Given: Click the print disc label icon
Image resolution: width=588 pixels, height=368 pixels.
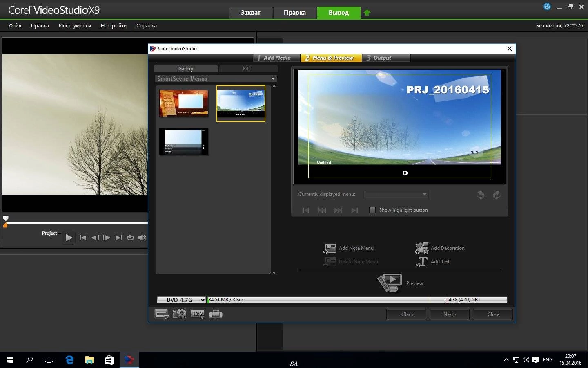Looking at the screenshot, I should pyautogui.click(x=216, y=314).
